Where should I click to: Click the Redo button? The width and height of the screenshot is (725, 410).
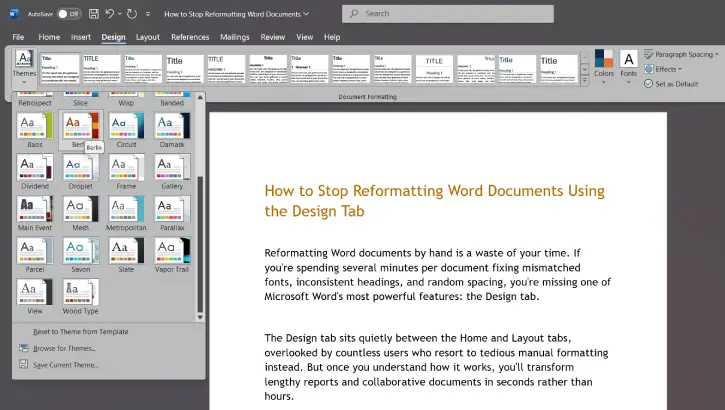tap(132, 14)
